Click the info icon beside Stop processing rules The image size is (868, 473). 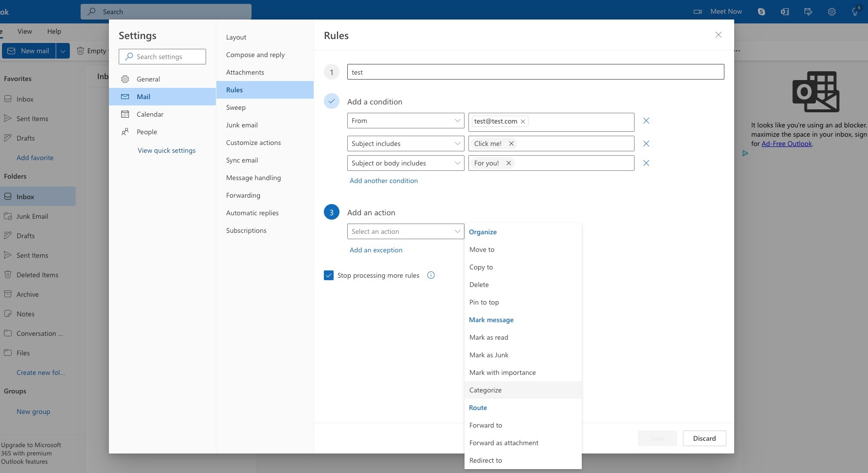(x=431, y=275)
